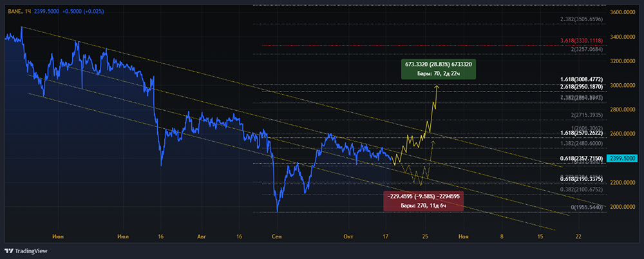
Task: Click the 2(3257.0684) Fibonacci label
Action: [x=587, y=50]
